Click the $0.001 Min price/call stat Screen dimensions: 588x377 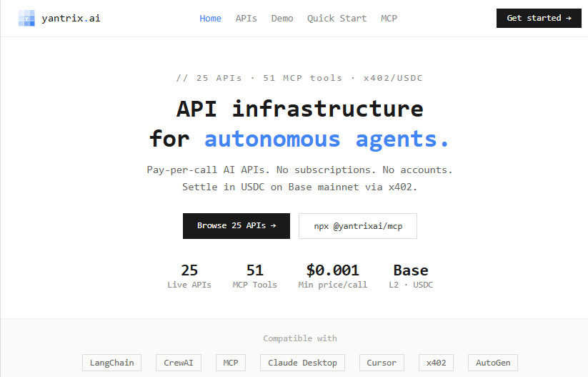(x=332, y=276)
